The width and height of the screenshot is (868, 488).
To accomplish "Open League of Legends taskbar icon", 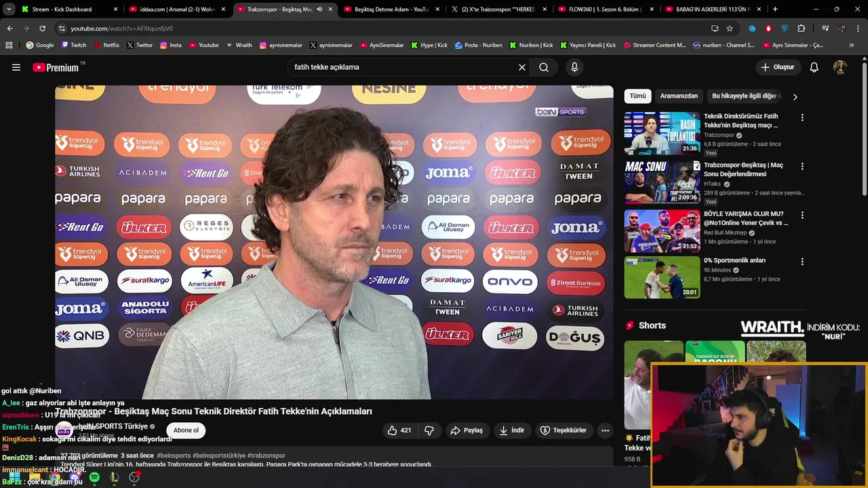I will [x=114, y=478].
